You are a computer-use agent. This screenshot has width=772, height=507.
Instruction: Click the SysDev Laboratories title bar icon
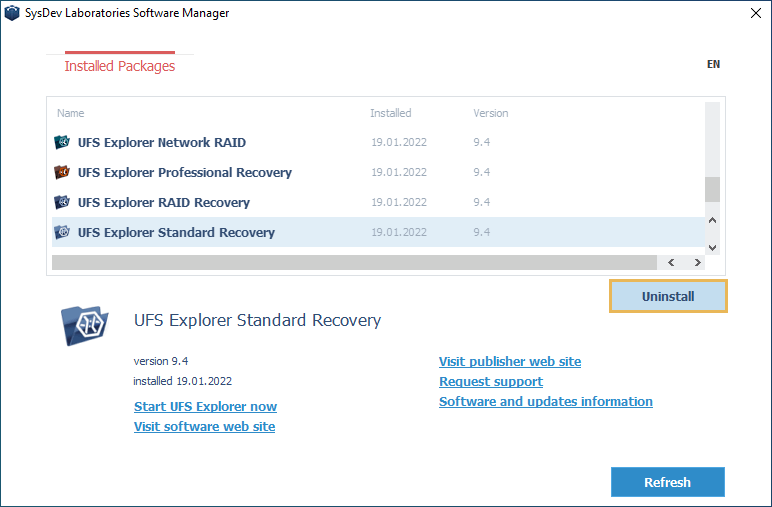[x=13, y=13]
